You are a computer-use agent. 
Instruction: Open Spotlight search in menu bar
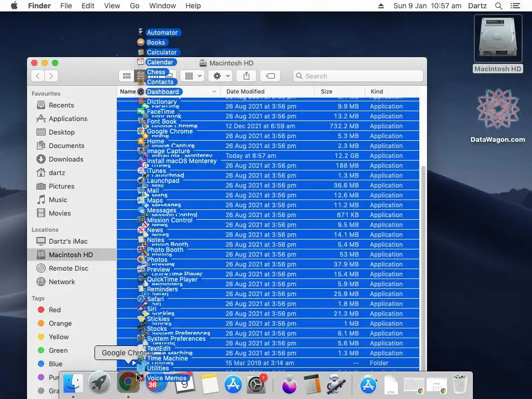click(x=499, y=6)
